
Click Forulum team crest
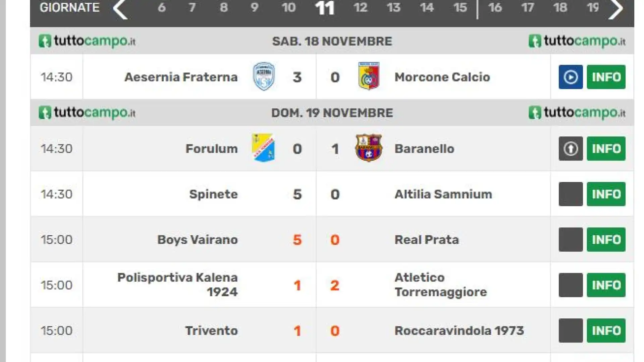point(263,148)
